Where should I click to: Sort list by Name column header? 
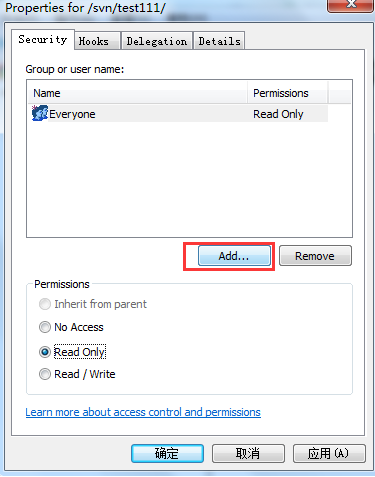tap(137, 93)
